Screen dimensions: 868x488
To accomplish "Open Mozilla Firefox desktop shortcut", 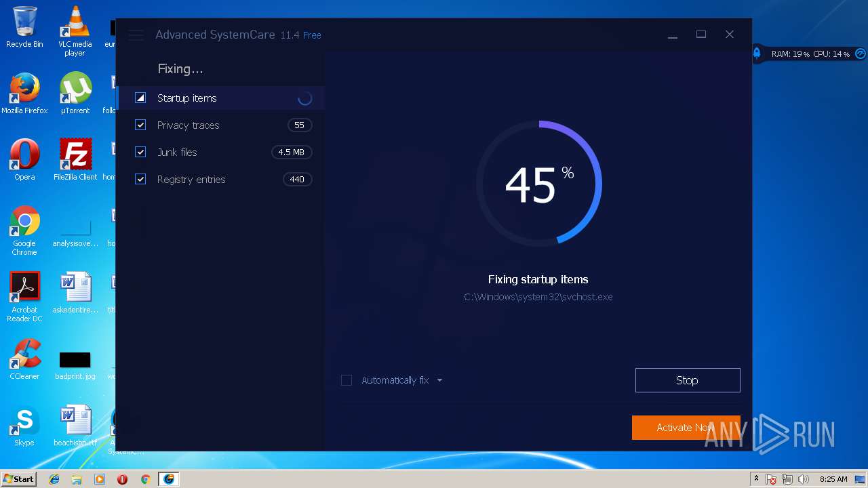I will (x=24, y=94).
